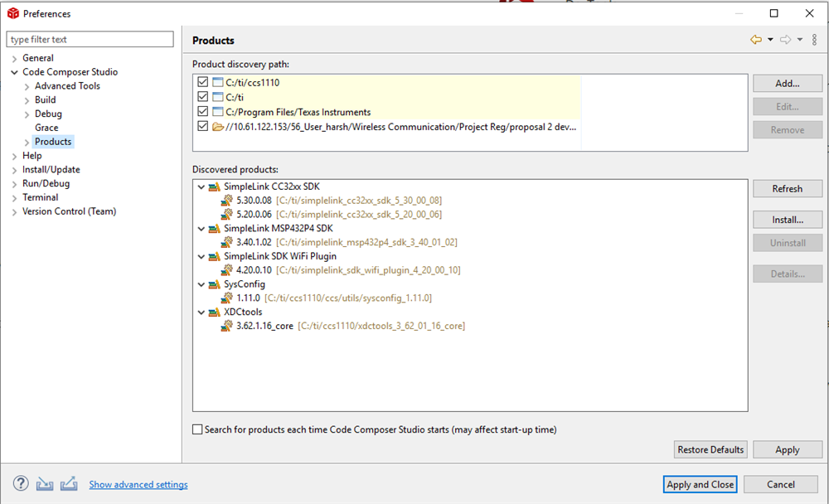The height and width of the screenshot is (504, 829).
Task: Click the SimpleLink SDK WiFi Plugin icon
Action: coord(214,256)
